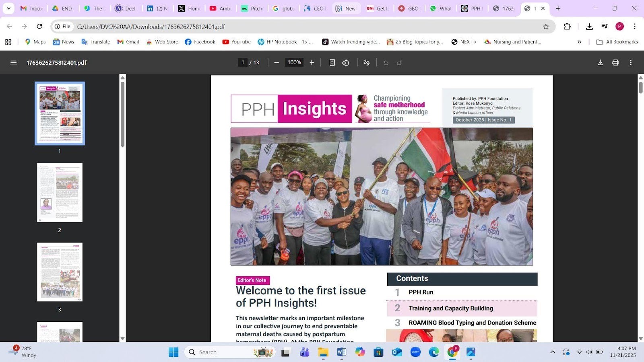Click the zoom out minus icon
Screen dimensions: 644x362
coord(277,63)
